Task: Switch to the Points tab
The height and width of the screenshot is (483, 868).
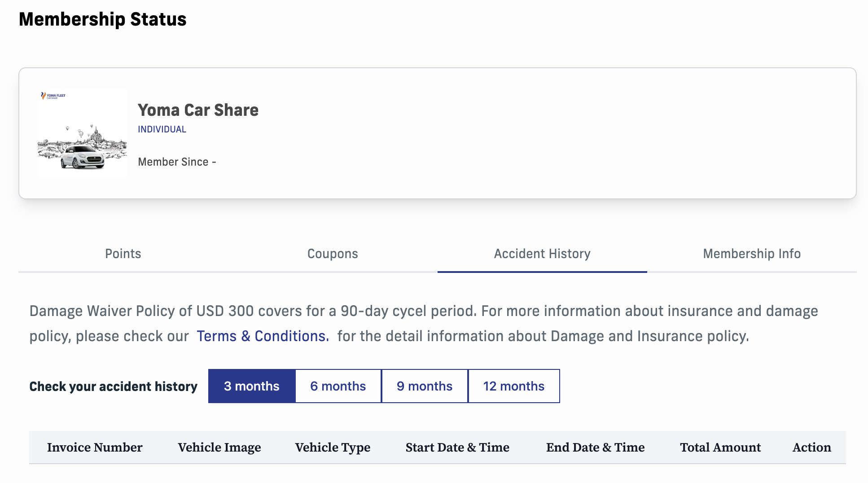Action: click(x=123, y=254)
